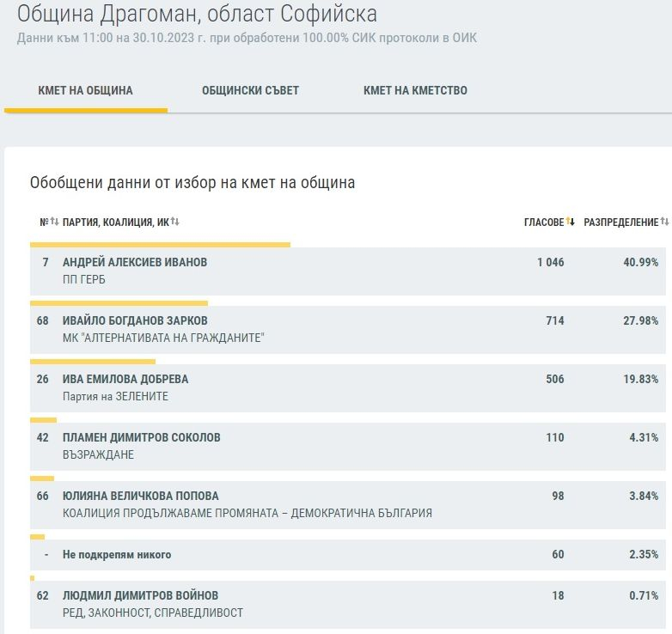Click the Данни към 11:00 на 30.10.2023 line
Screen dimensions: 672x634
[247, 38]
